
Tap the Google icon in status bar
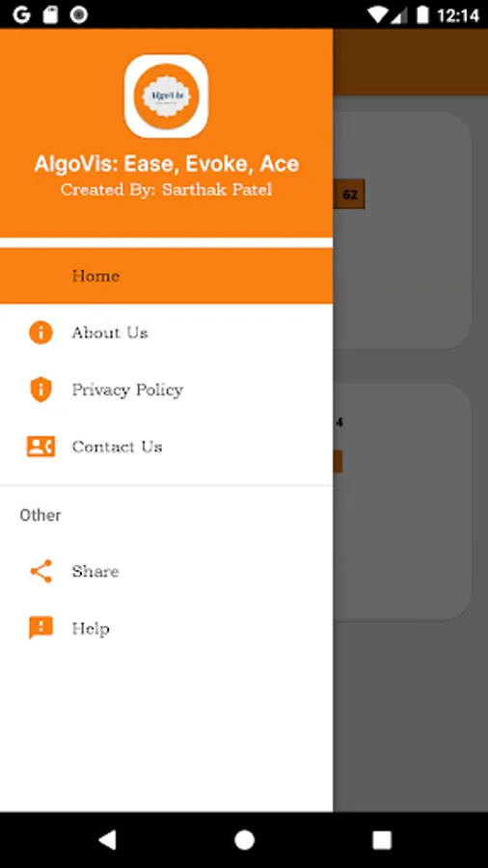[x=21, y=14]
